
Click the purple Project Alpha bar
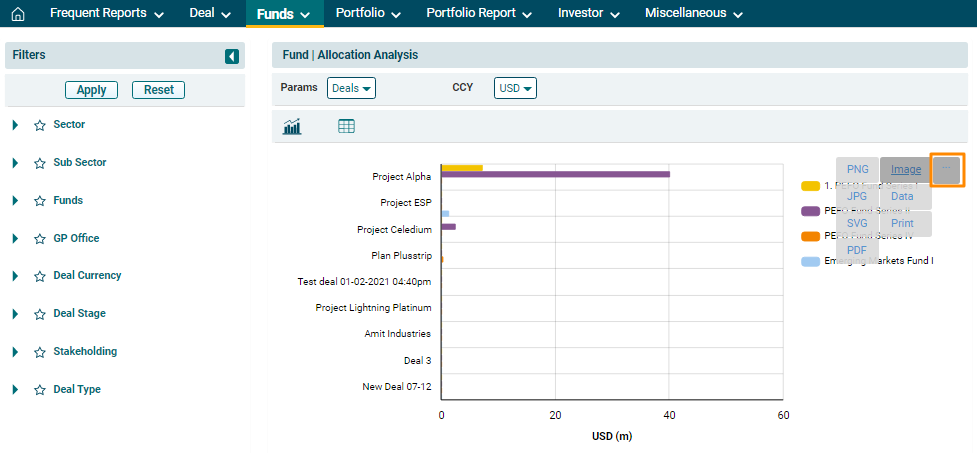(555, 175)
